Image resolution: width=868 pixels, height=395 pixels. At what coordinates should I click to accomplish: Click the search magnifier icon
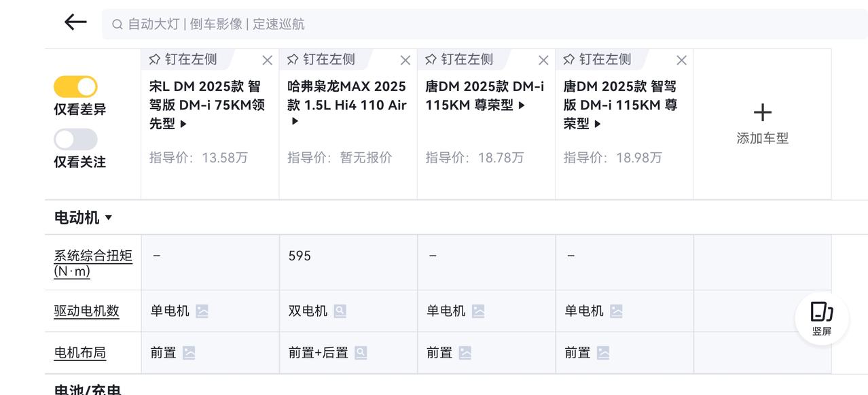coord(117,24)
